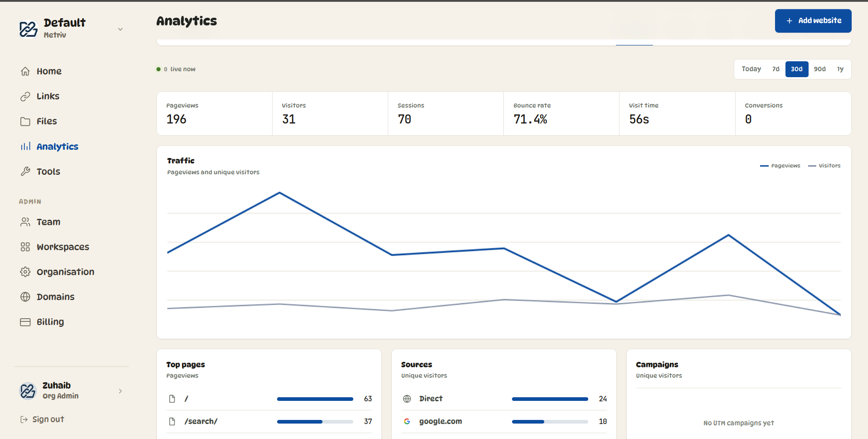Click the Files folder icon
Viewport: 868px width, 439px height.
coord(25,121)
